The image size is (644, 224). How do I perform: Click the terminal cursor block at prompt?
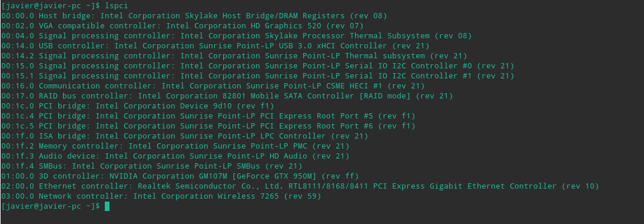pyautogui.click(x=107, y=206)
